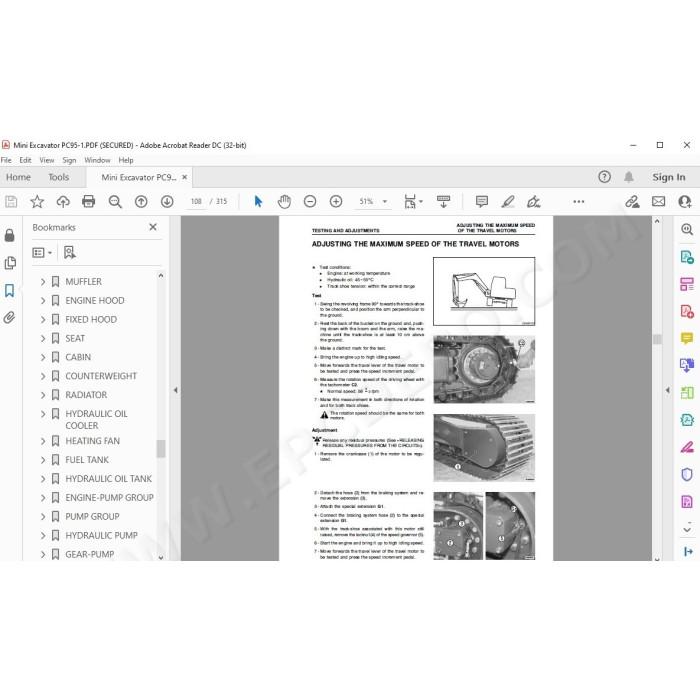Expand the CABIN bookmark
The image size is (700, 700).
pyautogui.click(x=43, y=357)
